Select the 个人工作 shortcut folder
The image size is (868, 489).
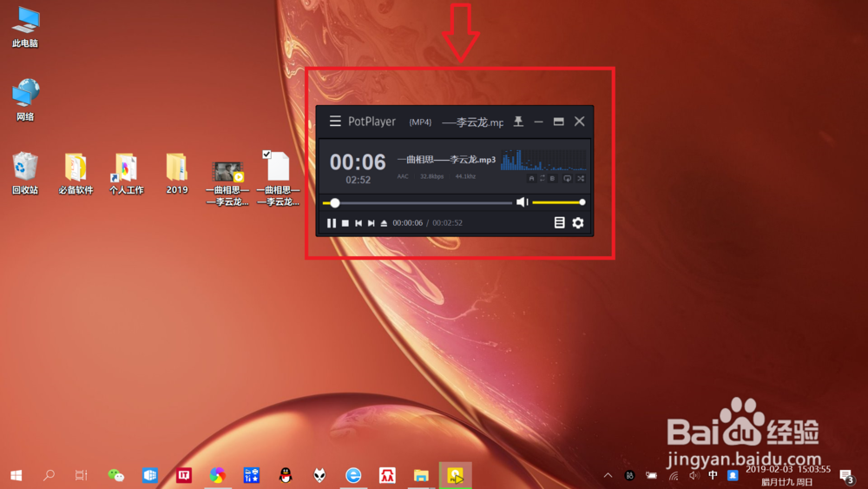point(126,173)
